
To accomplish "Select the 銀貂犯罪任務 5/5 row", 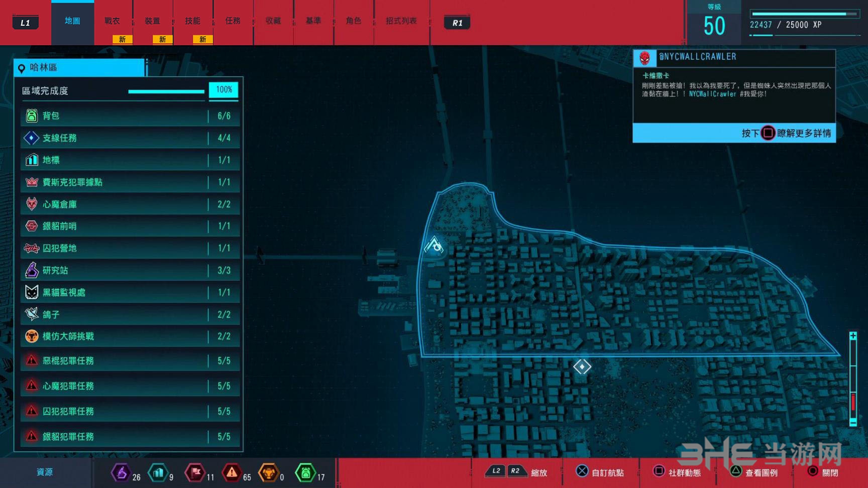I will [130, 436].
